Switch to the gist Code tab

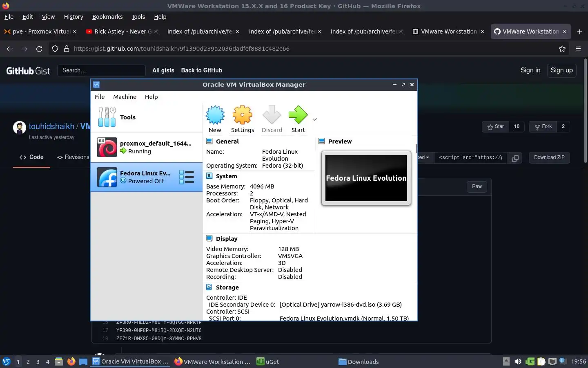(31, 157)
